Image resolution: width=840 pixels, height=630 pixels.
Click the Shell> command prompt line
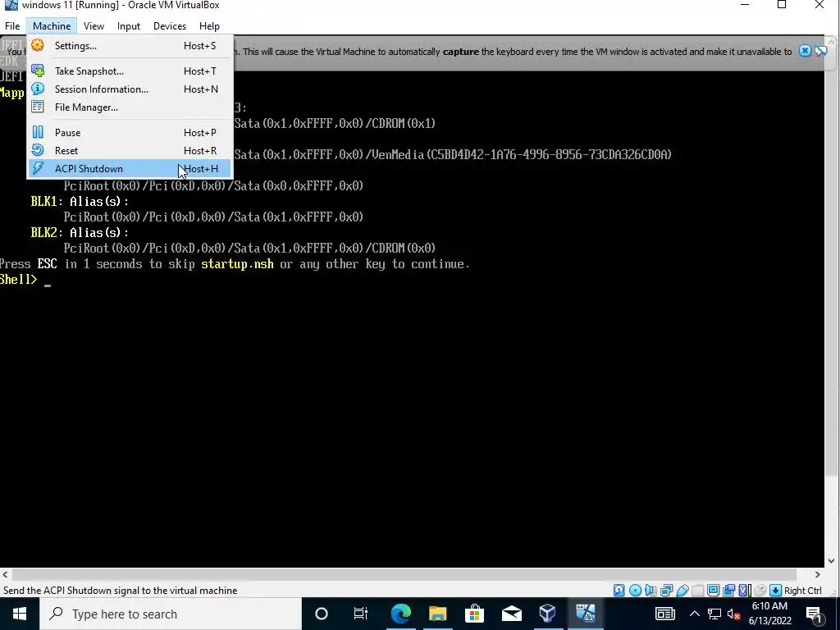25,280
